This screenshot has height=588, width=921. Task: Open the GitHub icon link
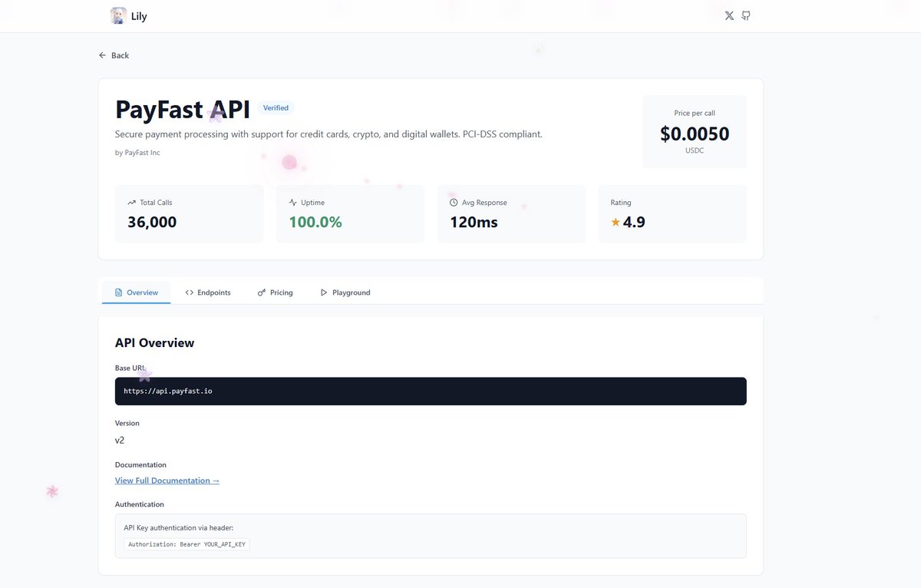coord(746,16)
